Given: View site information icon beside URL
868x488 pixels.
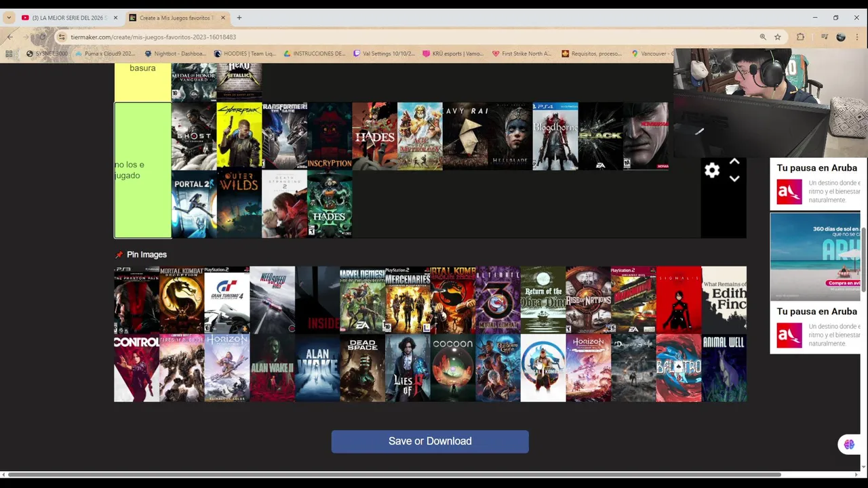Looking at the screenshot, I should (x=62, y=37).
